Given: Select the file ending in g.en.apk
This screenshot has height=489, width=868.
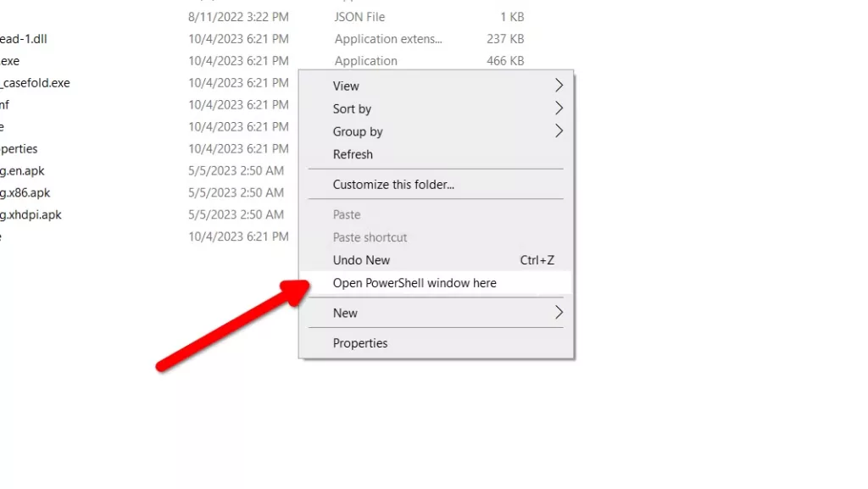Looking at the screenshot, I should click(23, 171).
